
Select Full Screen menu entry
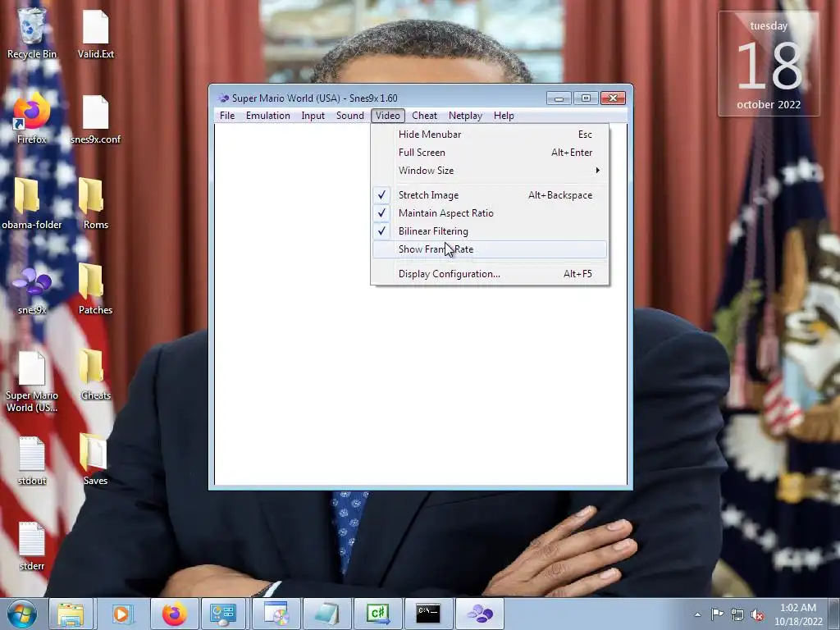coord(490,153)
